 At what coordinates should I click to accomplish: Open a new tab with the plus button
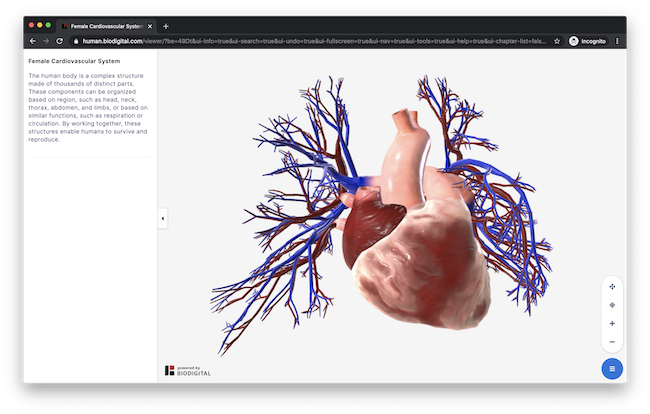click(x=166, y=26)
